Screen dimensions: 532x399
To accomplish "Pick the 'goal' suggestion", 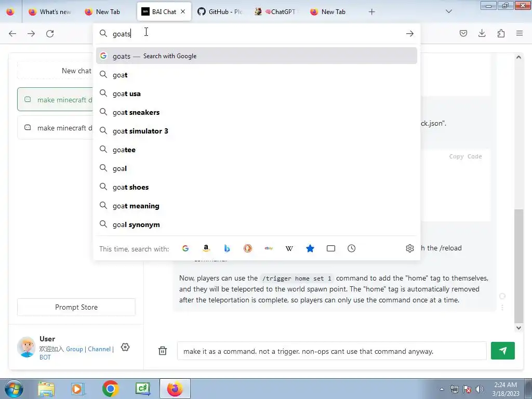I will pos(257,168).
